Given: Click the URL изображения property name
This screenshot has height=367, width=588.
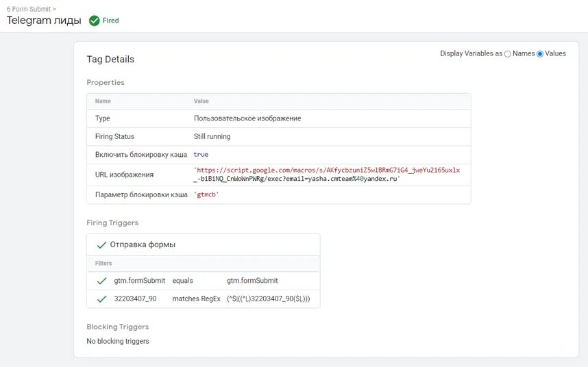Looking at the screenshot, I should 124,175.
